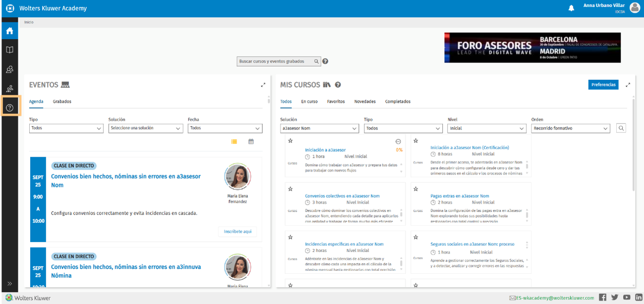Open the Tipo dropdown in Eventos
Viewport: 644px width, 304px height.
point(66,128)
